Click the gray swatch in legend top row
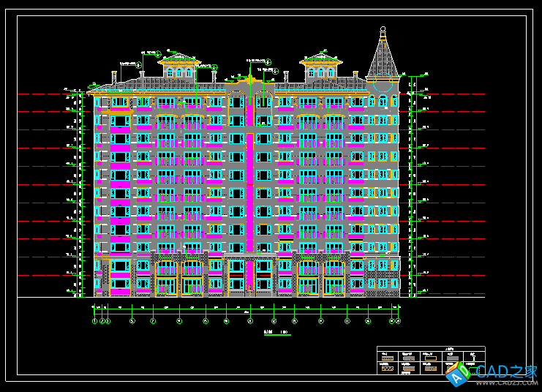 coord(453,358)
